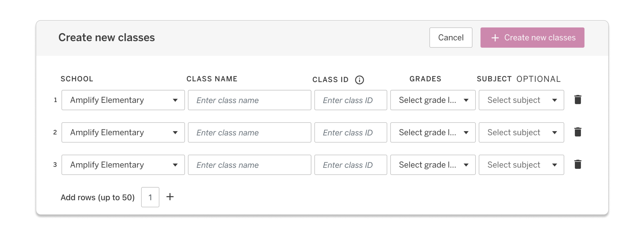The height and width of the screenshot is (235, 644).
Task: Click the plus icon to add rows
Action: pos(170,197)
